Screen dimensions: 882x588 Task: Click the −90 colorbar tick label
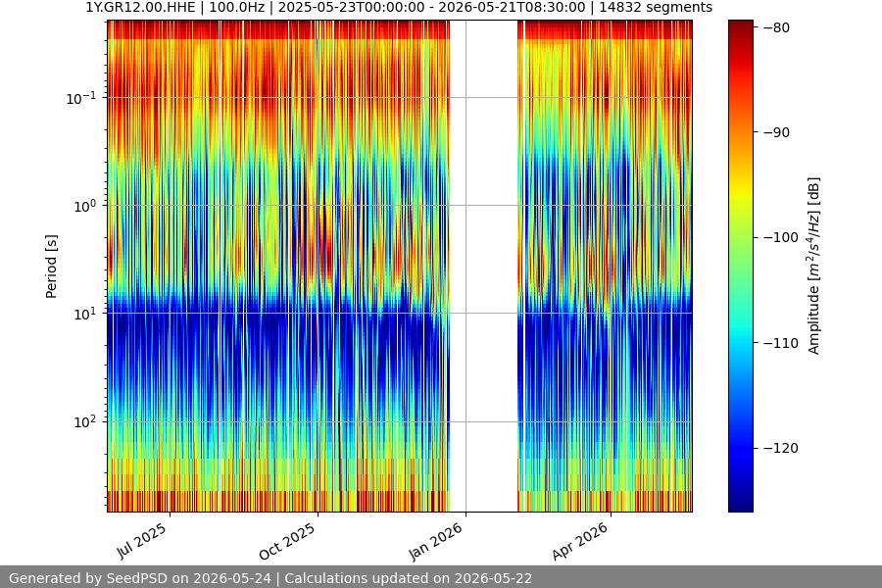(776, 132)
